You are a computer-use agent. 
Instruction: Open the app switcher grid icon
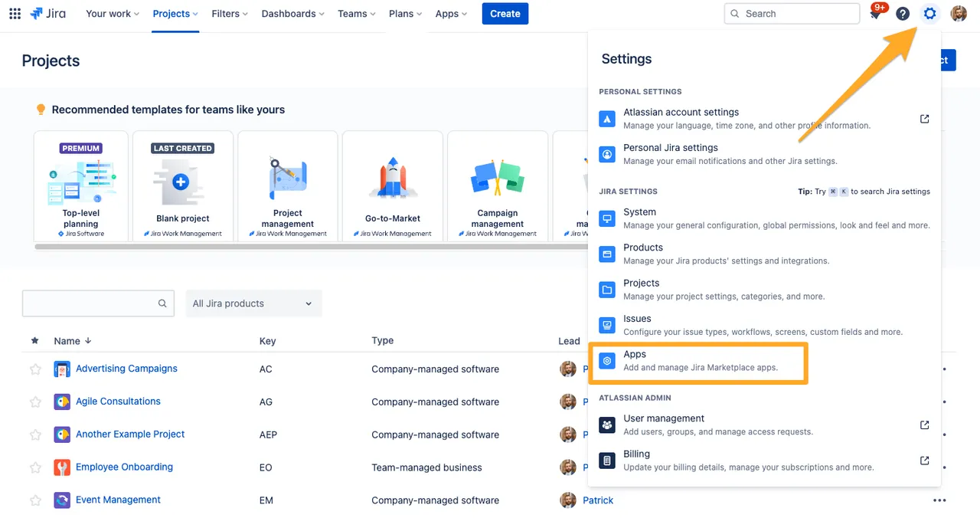[x=15, y=14]
